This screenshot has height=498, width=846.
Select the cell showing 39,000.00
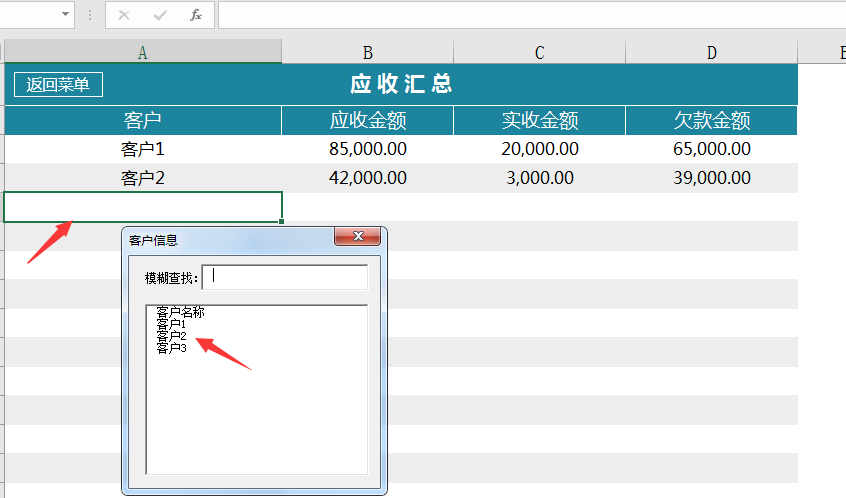point(712,178)
